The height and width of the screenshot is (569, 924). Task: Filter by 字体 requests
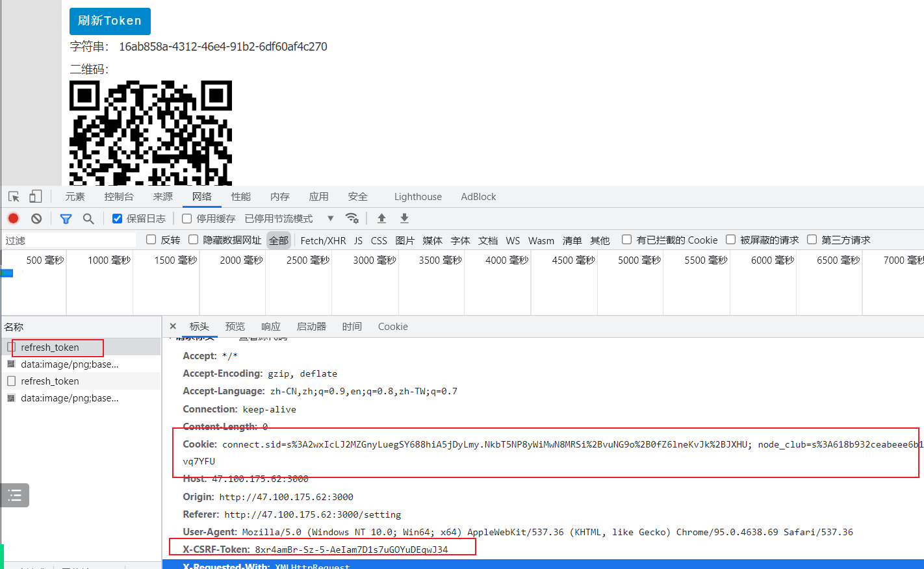pos(460,240)
